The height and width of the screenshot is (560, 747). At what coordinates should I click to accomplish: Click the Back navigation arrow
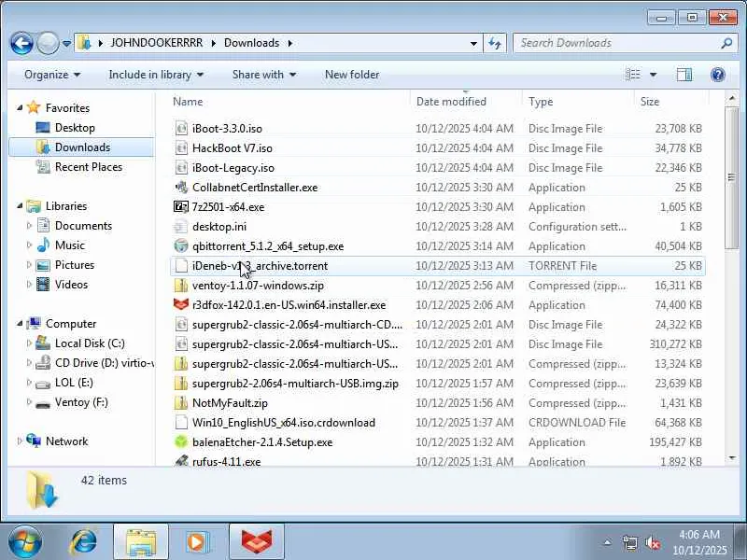(21, 43)
